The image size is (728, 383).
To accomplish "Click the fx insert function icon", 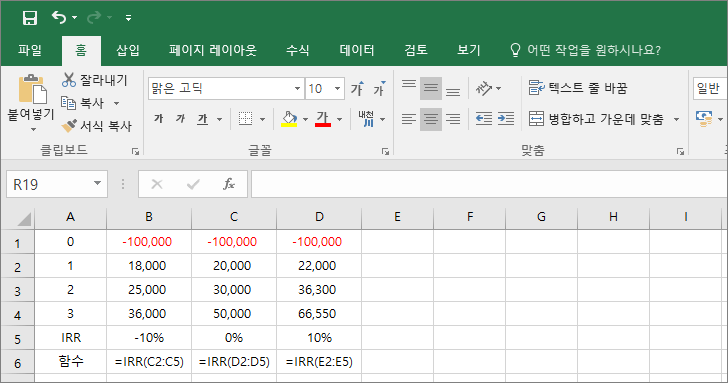I will [229, 184].
